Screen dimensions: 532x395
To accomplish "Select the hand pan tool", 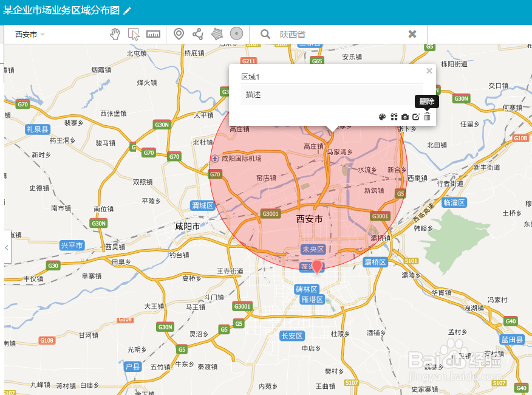I will [115, 34].
